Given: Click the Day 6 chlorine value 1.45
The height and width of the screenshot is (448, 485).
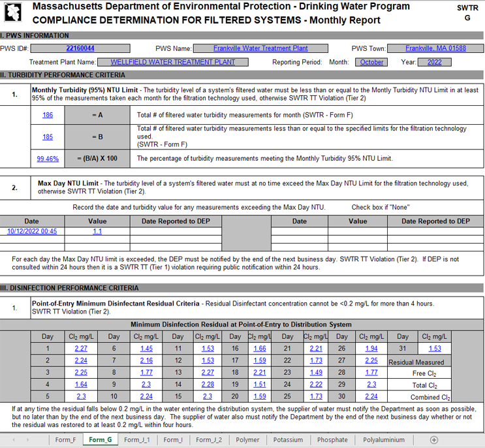Looking at the screenshot, I should 146,349.
